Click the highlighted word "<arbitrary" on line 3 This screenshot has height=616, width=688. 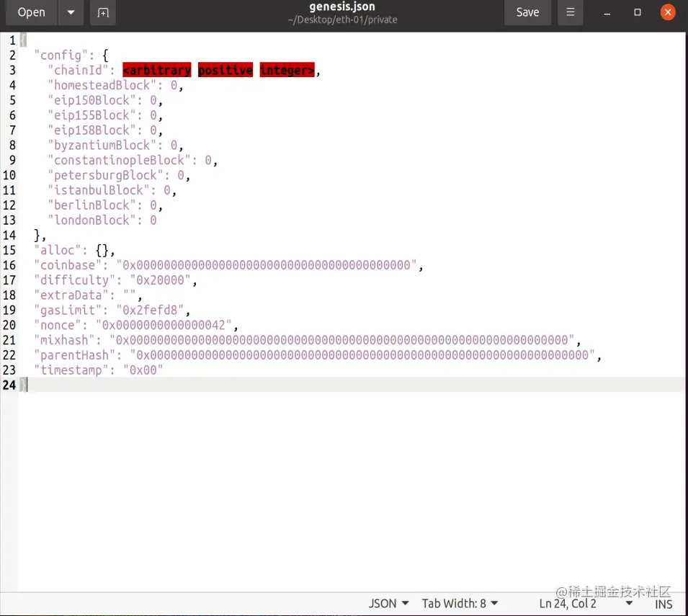(x=156, y=70)
